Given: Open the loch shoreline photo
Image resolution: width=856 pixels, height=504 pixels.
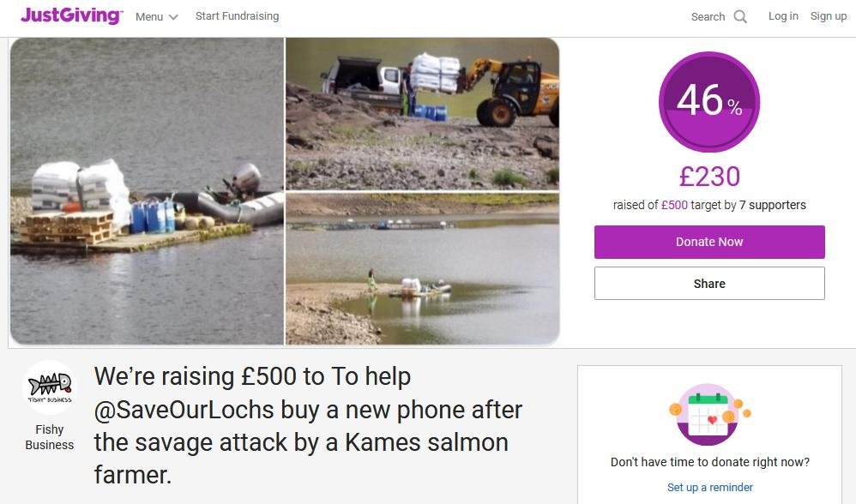Looking at the screenshot, I should point(422,268).
